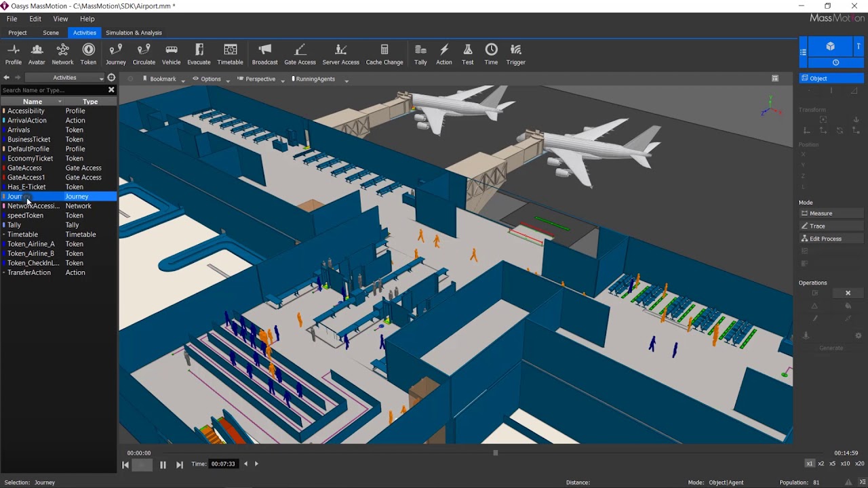
Task: Decrement time with left arrow
Action: pyautogui.click(x=245, y=464)
